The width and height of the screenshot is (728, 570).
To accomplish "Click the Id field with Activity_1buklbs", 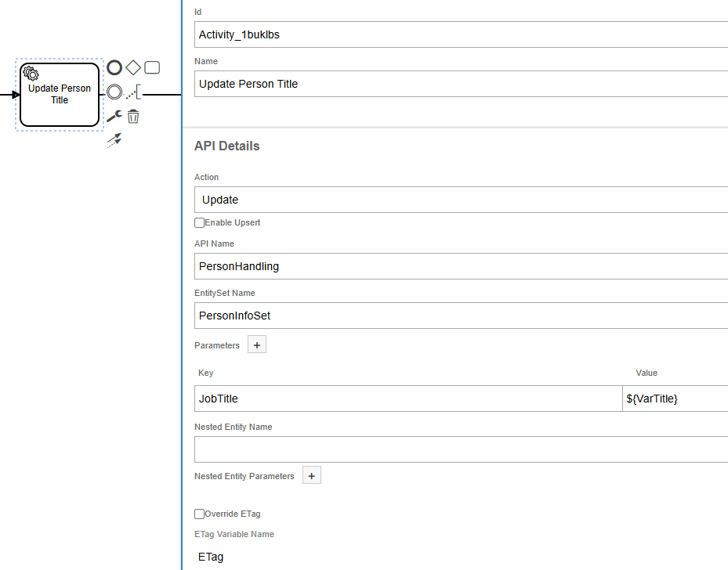I will tap(461, 34).
